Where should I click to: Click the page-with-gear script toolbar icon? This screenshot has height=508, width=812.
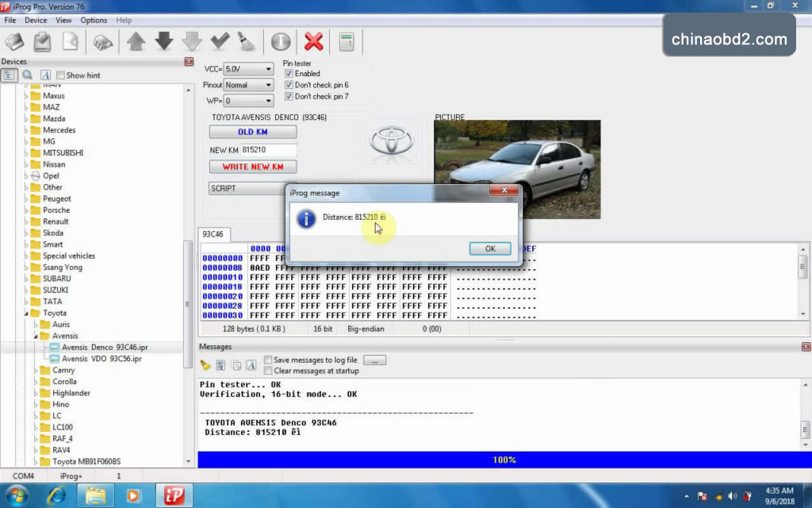pyautogui.click(x=71, y=42)
